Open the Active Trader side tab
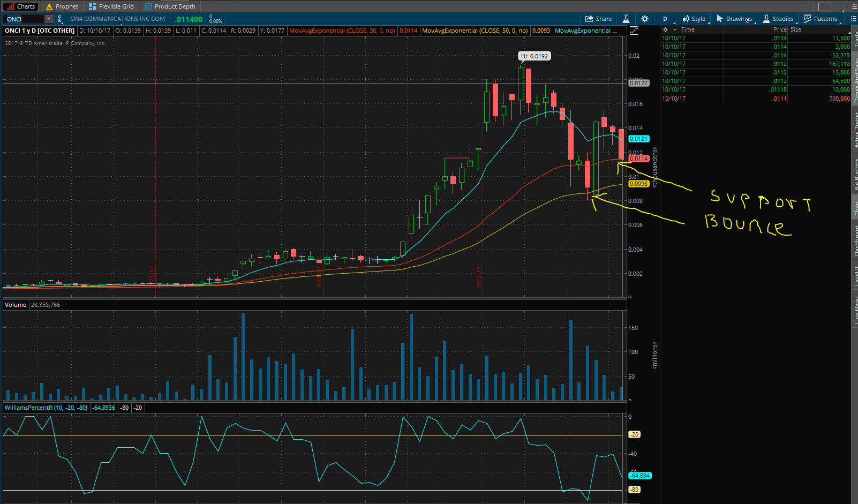Screen dimensions: 858x504 [x=855, y=129]
